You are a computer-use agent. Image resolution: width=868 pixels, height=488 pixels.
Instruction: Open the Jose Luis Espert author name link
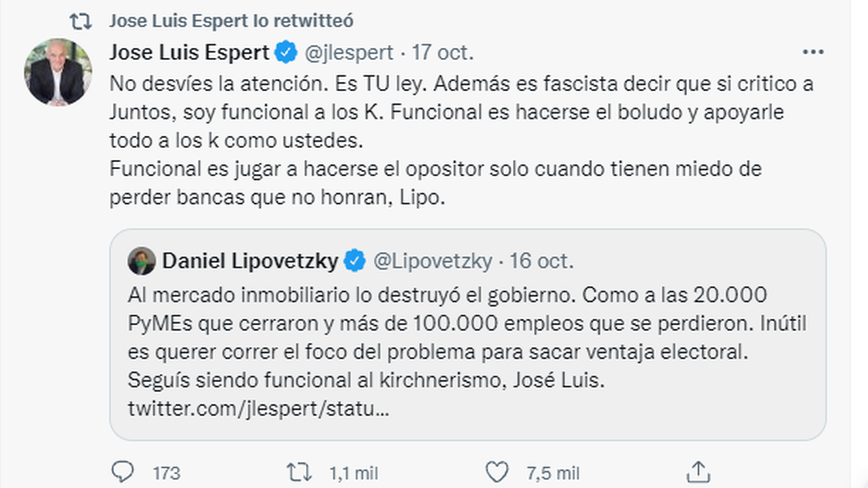point(190,53)
